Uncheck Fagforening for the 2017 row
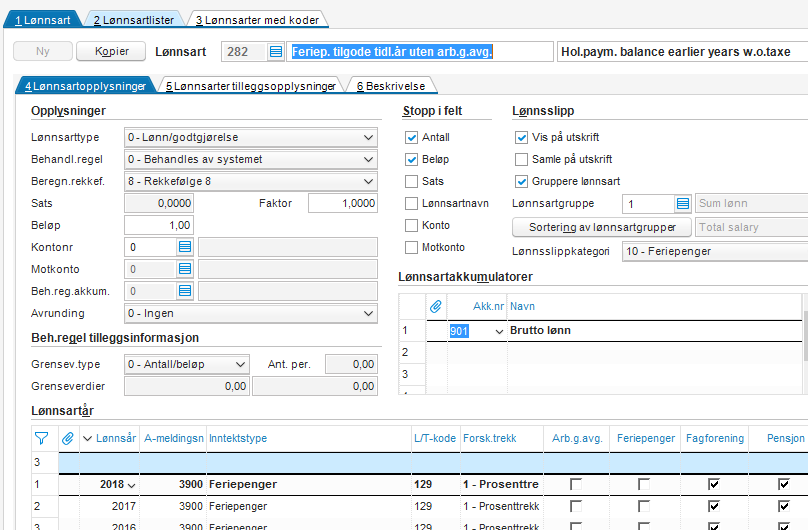Viewport: 808px width, 530px height. pos(714,506)
